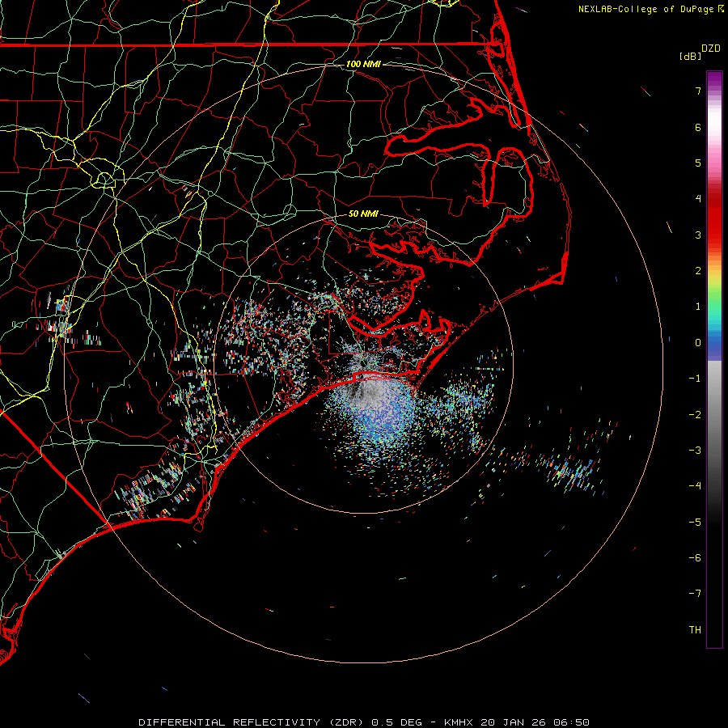Click the 5 value on color scale
Screen dimensions: 728x728
click(698, 163)
